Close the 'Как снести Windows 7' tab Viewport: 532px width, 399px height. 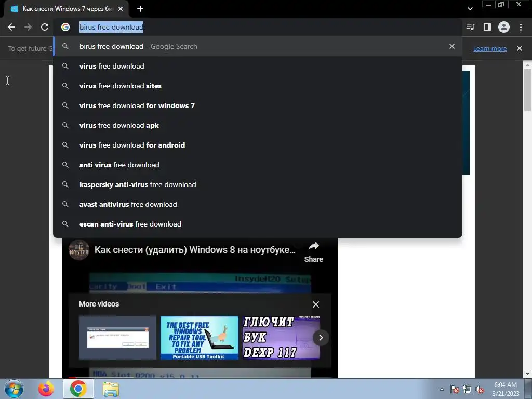tap(121, 9)
